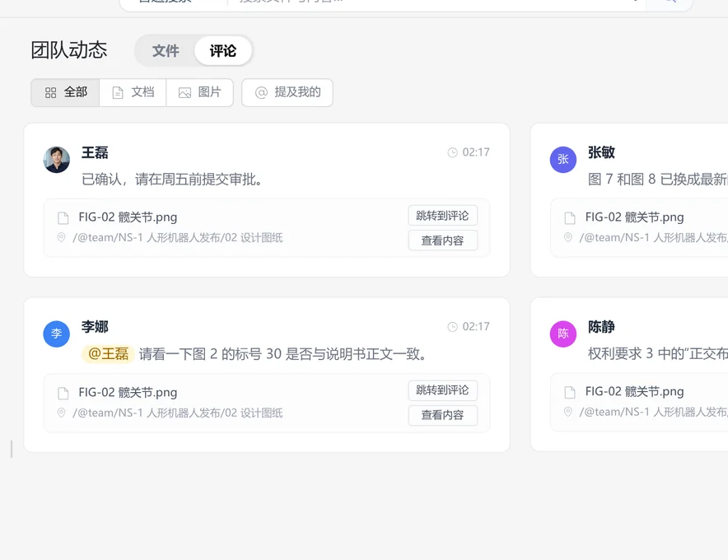Click the picture icon on 图片 filter
Image resolution: width=728 pixels, height=560 pixels.
[x=184, y=93]
